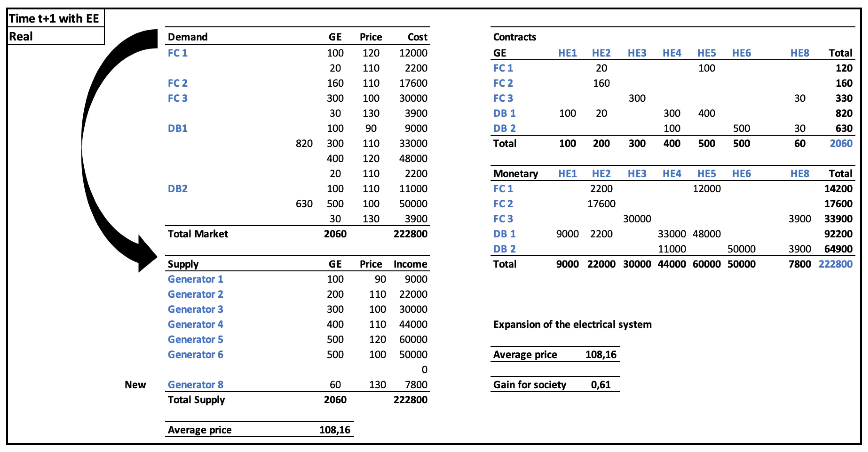Viewport: 868px width, 452px height.
Task: Select the Gain for society value 0,61
Action: 600,385
